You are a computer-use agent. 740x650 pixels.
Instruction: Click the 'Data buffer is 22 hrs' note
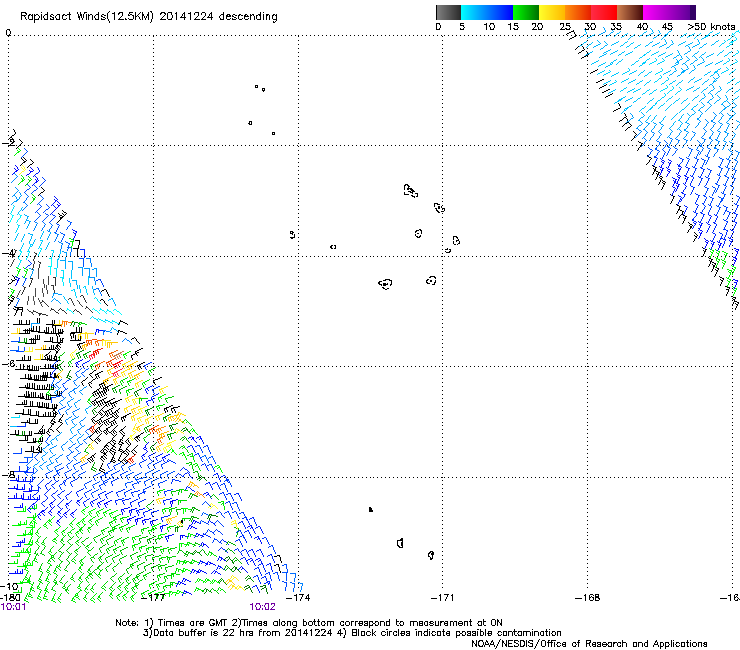237,633
